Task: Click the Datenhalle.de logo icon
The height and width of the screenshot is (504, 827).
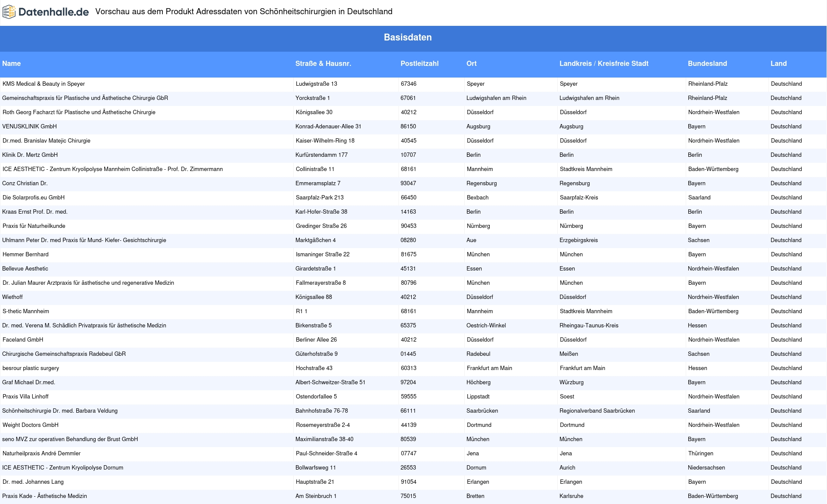Action: [9, 12]
